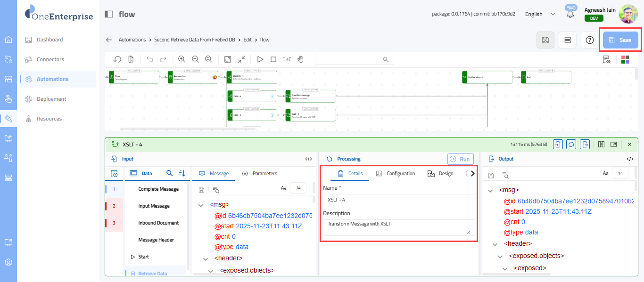Viewport: 644px width, 282px height.
Task: Collapse the msg node in Output tree
Action: [x=490, y=190]
